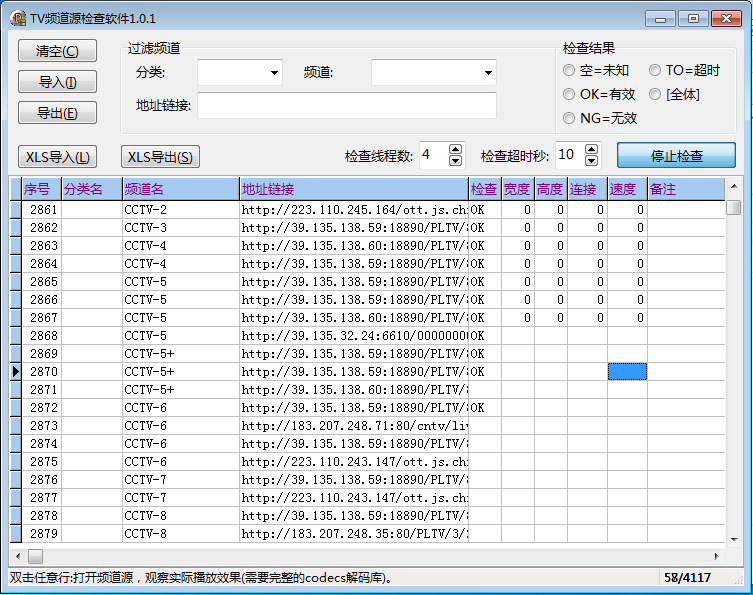Click the OK check cell in row 2872
The height and width of the screenshot is (595, 753).
pos(485,408)
